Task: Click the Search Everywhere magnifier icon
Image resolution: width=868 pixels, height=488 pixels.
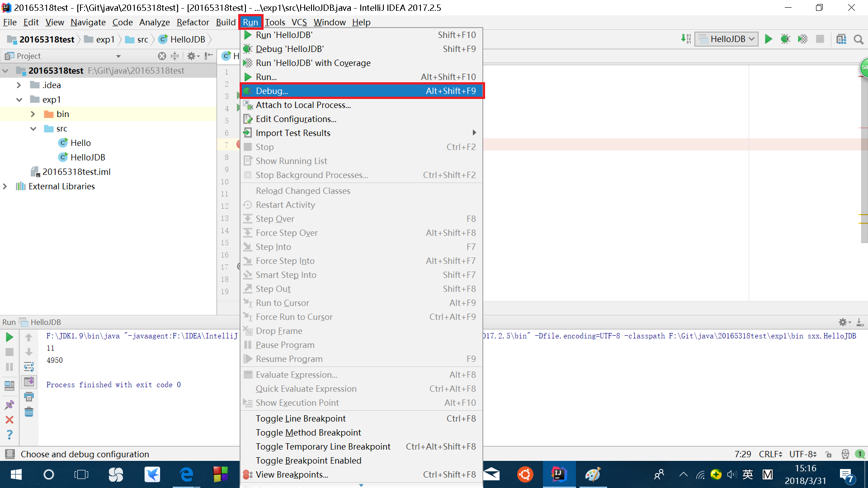Action: 859,39
